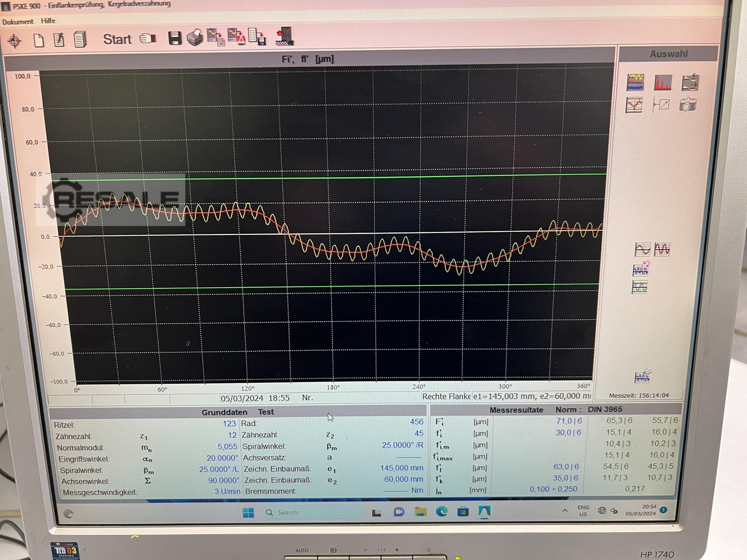Open Microsoft Edge from the taskbar
This screenshot has height=560, width=747.
point(442,512)
